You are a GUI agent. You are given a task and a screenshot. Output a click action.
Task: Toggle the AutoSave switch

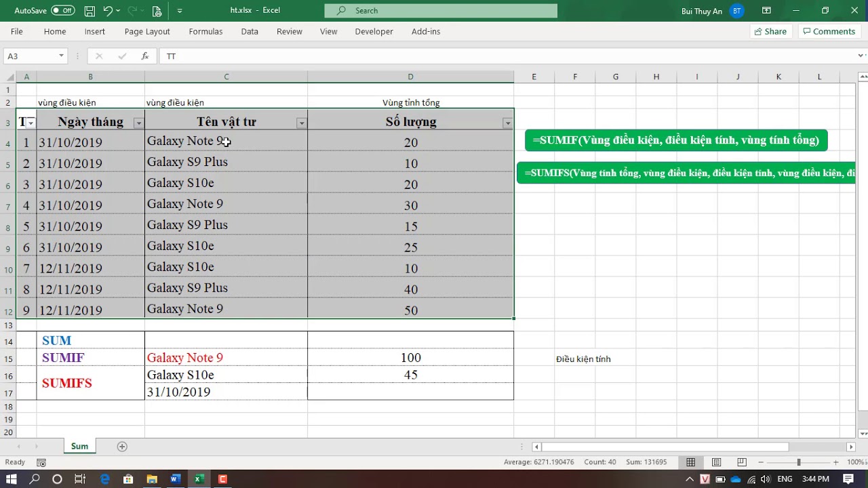coord(62,10)
